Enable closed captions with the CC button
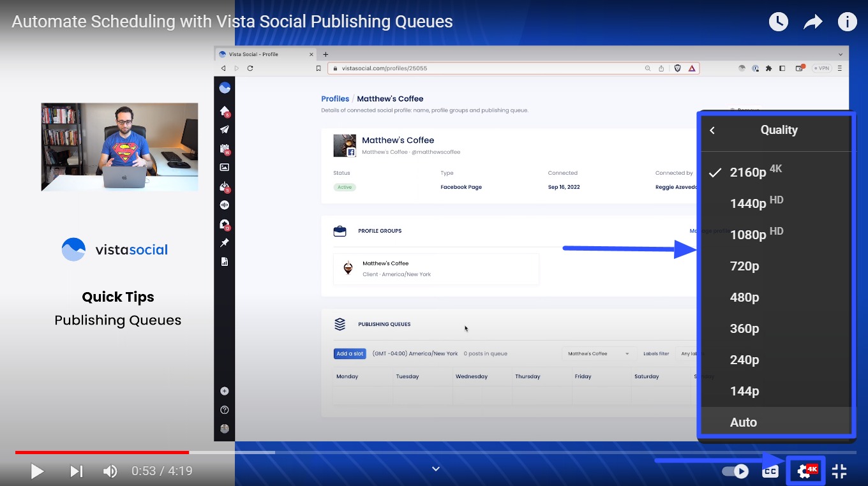The image size is (868, 486). click(770, 471)
